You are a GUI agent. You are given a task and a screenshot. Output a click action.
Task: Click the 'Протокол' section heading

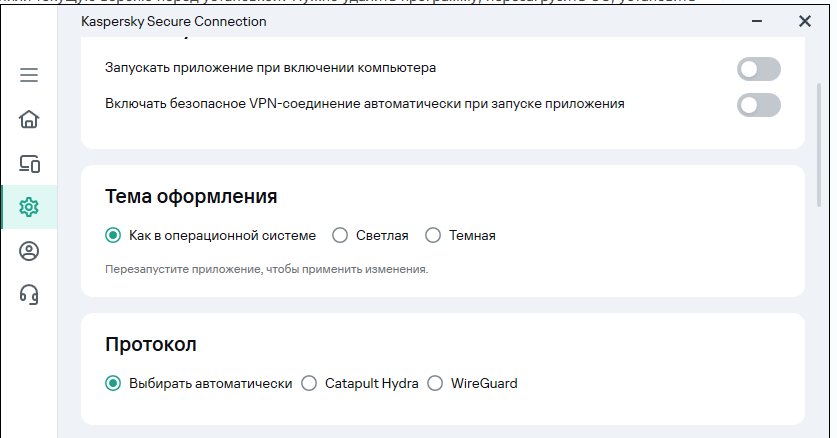click(151, 344)
